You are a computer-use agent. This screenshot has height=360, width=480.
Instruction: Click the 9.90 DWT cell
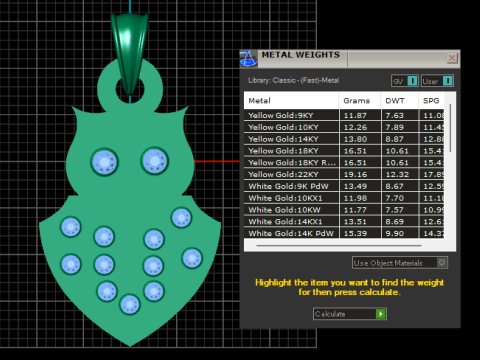[x=400, y=233]
